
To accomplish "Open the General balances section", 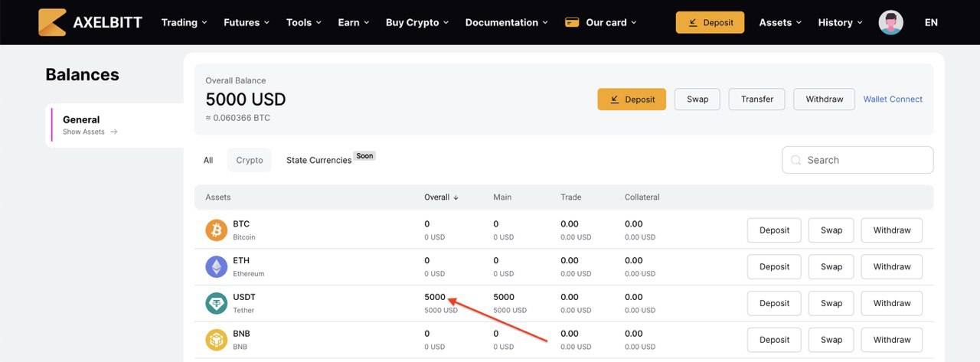I will coord(115,125).
